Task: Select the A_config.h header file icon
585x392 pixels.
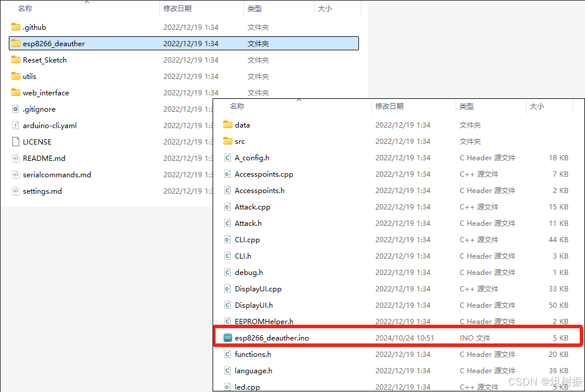Action: 228,157
